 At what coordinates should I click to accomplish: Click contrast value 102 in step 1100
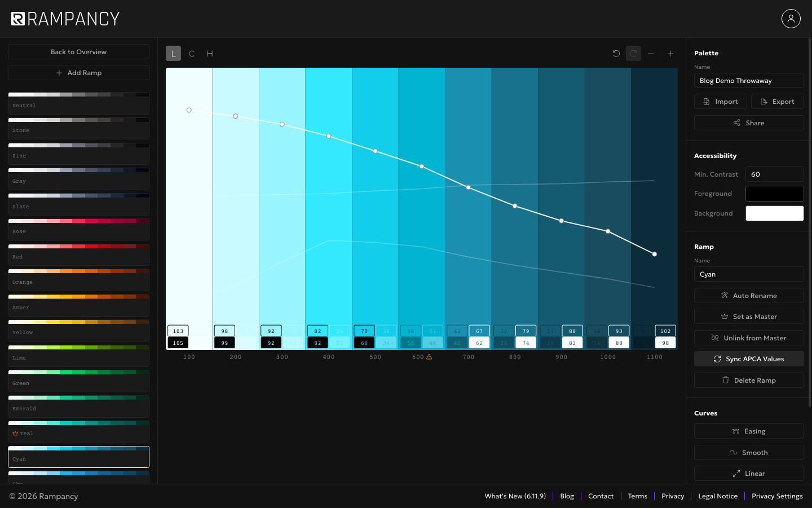coord(665,331)
